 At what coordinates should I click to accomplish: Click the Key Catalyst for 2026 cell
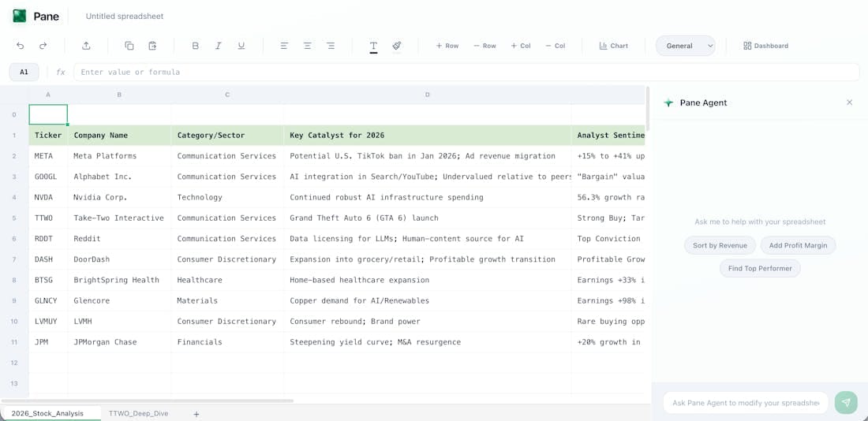[428, 135]
